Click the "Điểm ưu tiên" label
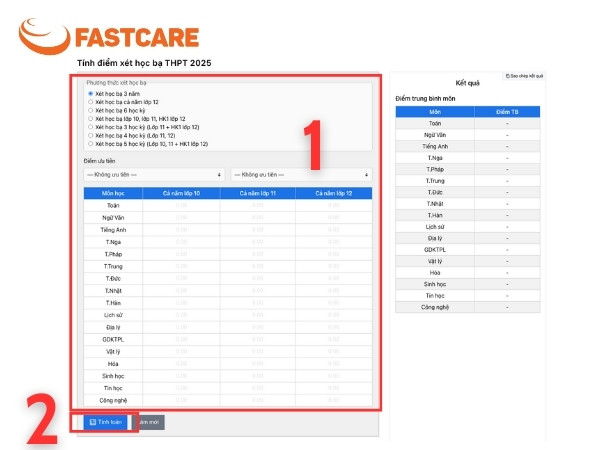This screenshot has height=450, width=600. pos(99,161)
